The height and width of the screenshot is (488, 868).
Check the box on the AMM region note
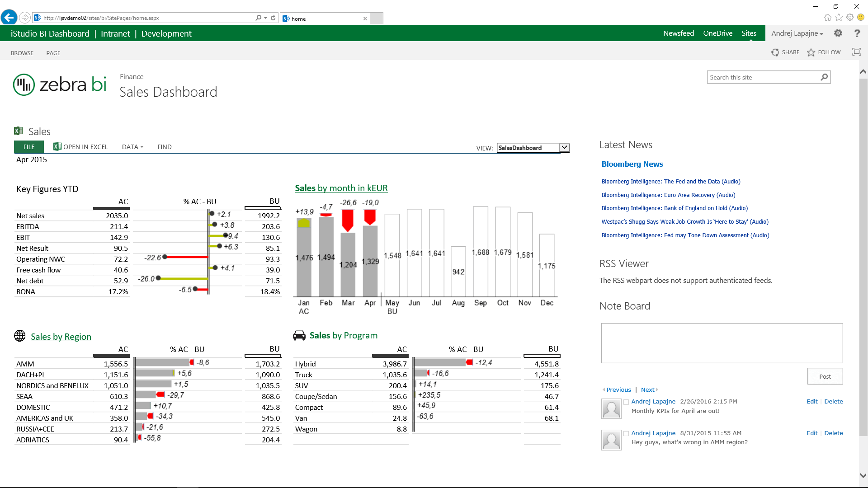coord(626,433)
